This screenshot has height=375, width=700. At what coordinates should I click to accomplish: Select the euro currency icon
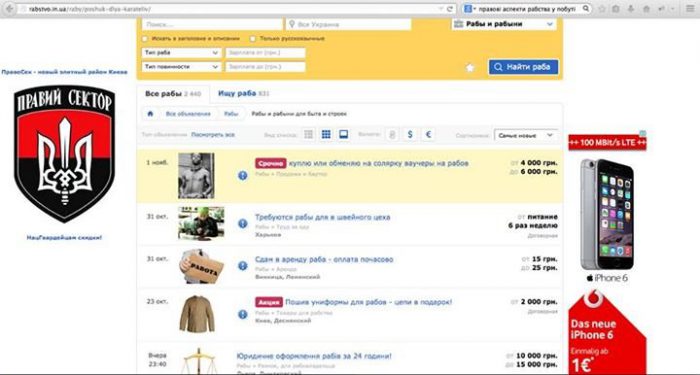pos(428,134)
